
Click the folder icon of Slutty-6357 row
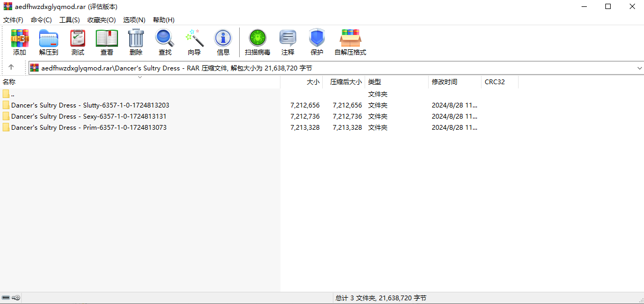(x=6, y=105)
